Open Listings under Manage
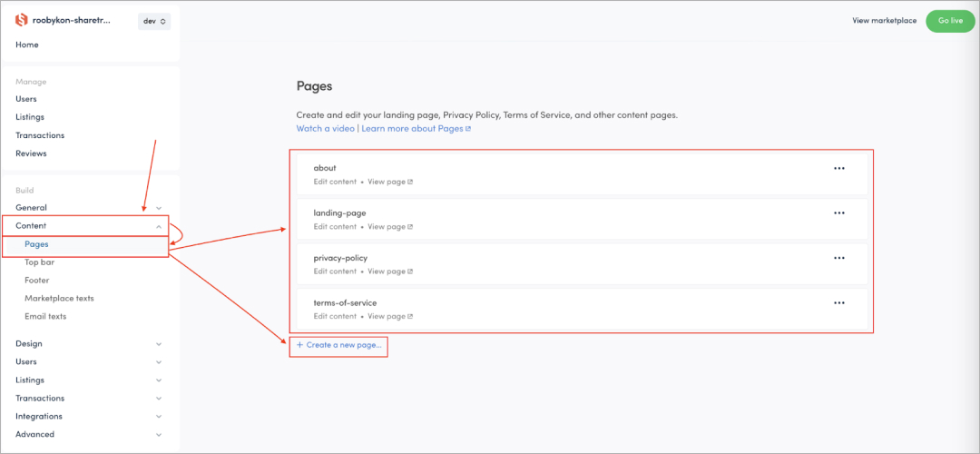This screenshot has width=980, height=454. pos(30,117)
